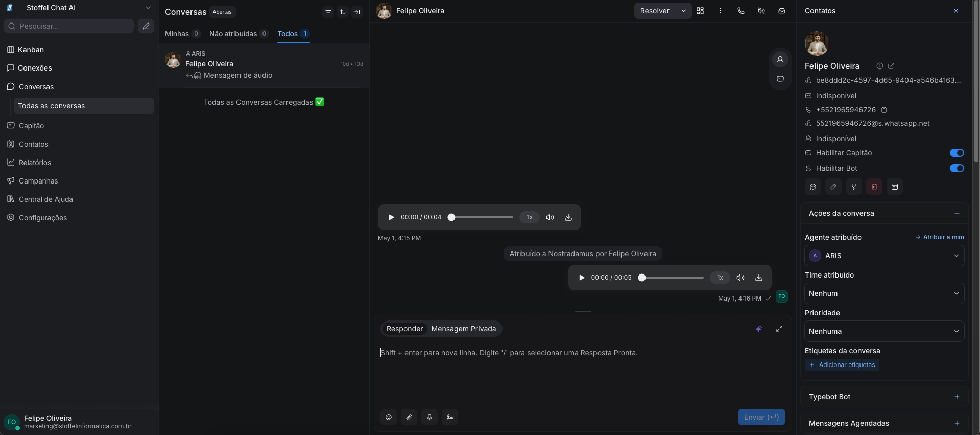Select the Todos tab
This screenshot has width=980, height=435.
[293, 34]
